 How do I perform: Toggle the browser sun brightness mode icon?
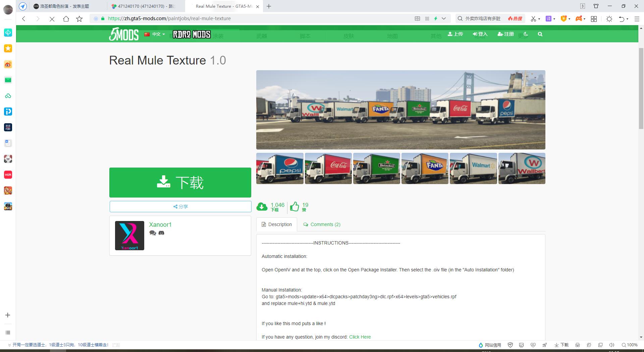tap(609, 19)
